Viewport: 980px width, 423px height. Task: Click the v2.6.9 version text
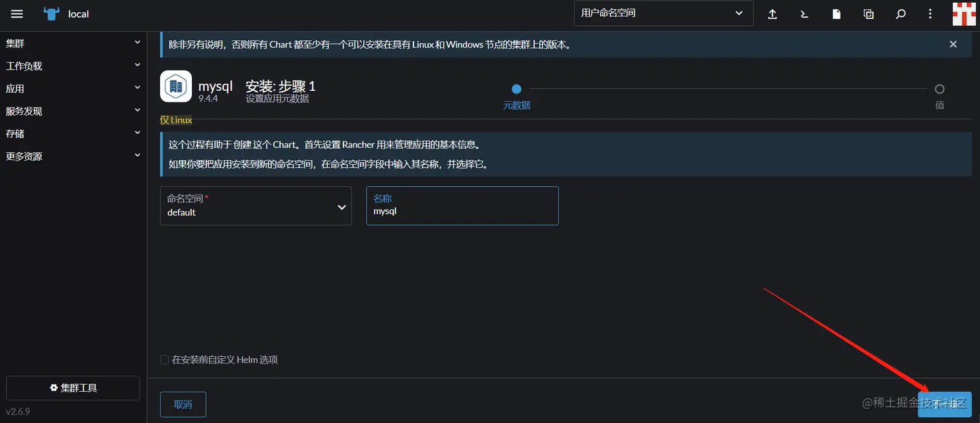click(18, 411)
